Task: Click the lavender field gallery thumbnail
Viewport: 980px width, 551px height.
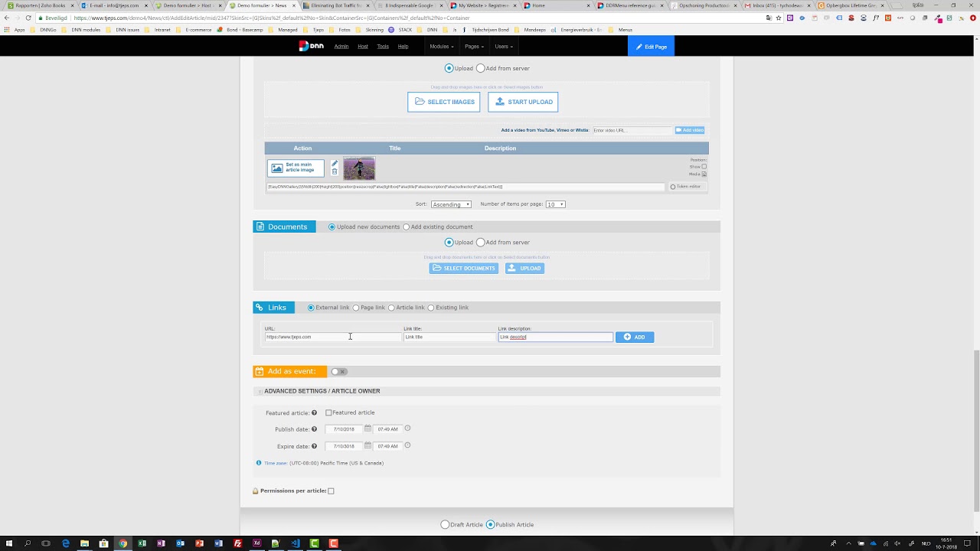Action: click(359, 168)
